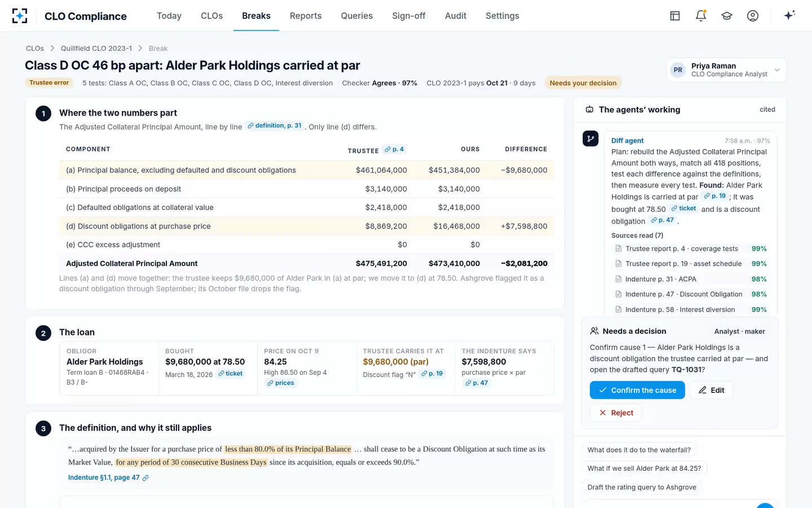Open the ticket link under Bought

click(x=231, y=374)
